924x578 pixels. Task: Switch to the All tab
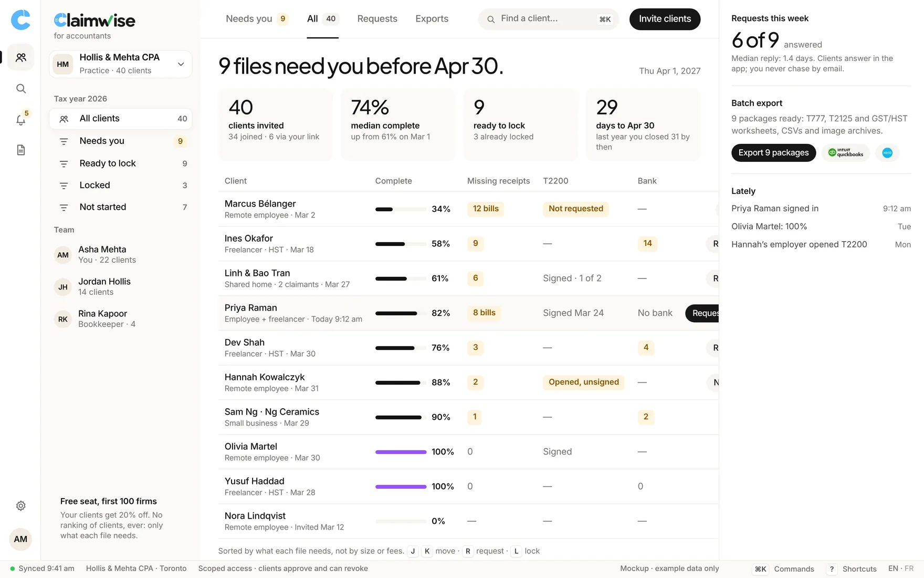click(322, 19)
